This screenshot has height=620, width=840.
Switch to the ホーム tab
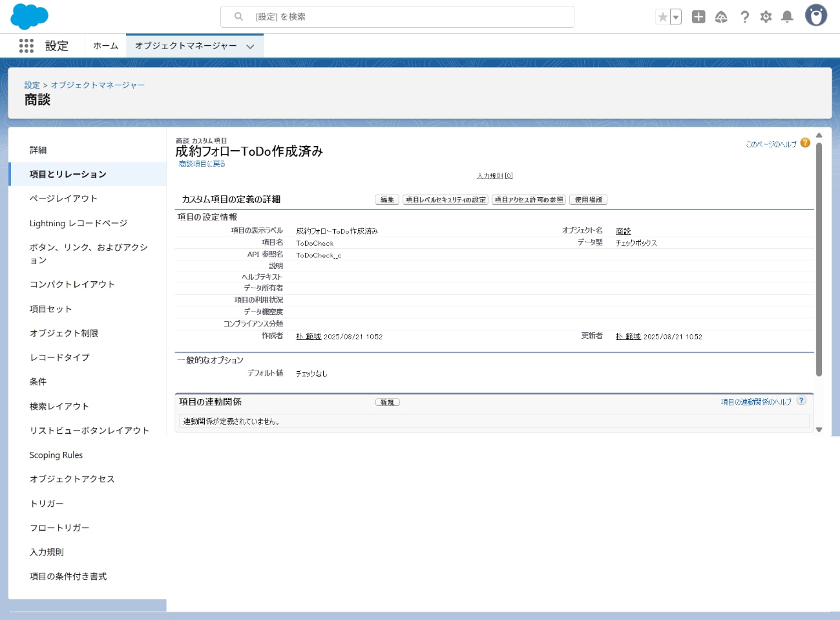[x=105, y=45]
